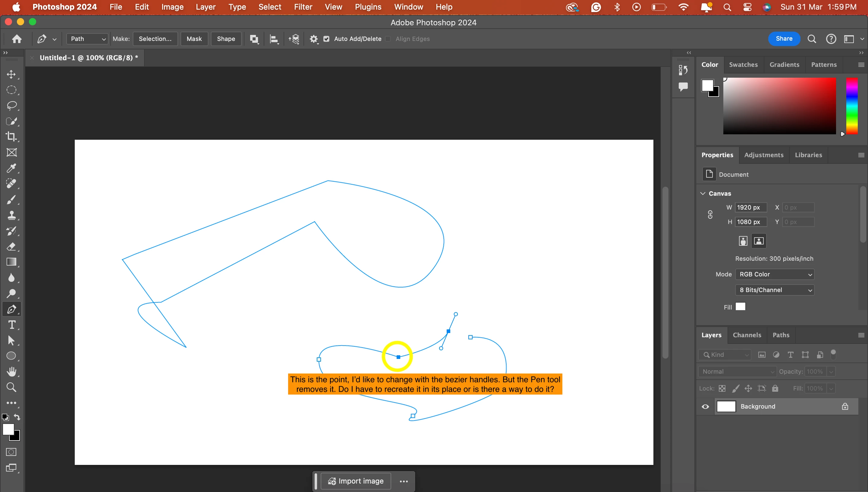
Task: Open the Filter menu
Action: [303, 7]
